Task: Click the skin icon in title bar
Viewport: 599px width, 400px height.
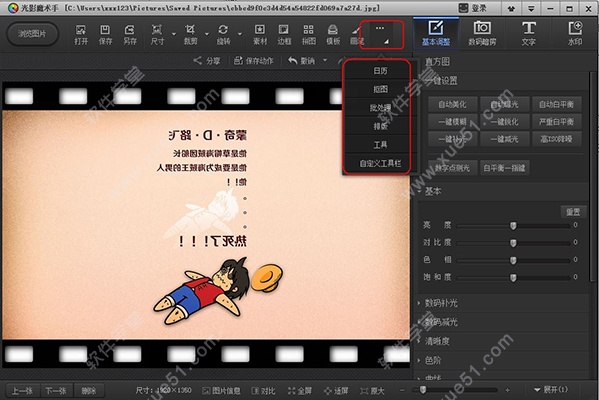Action: (511, 8)
